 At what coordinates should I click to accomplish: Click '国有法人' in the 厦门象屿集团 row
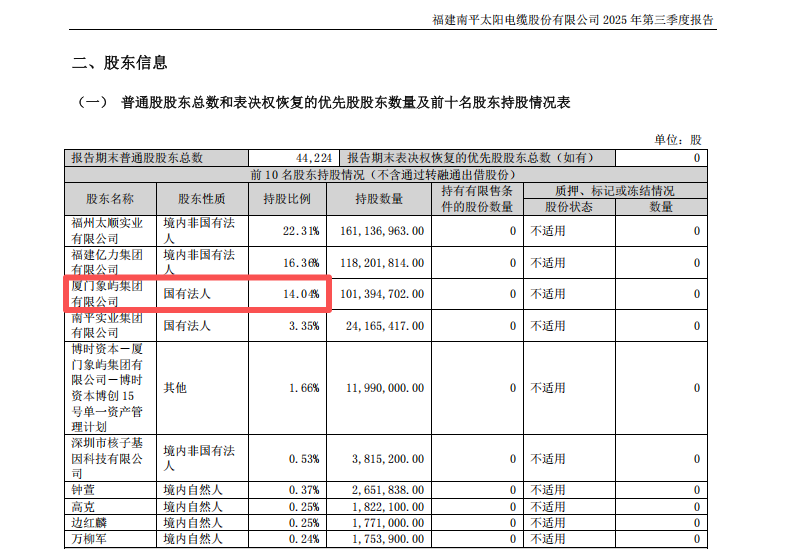[187, 294]
